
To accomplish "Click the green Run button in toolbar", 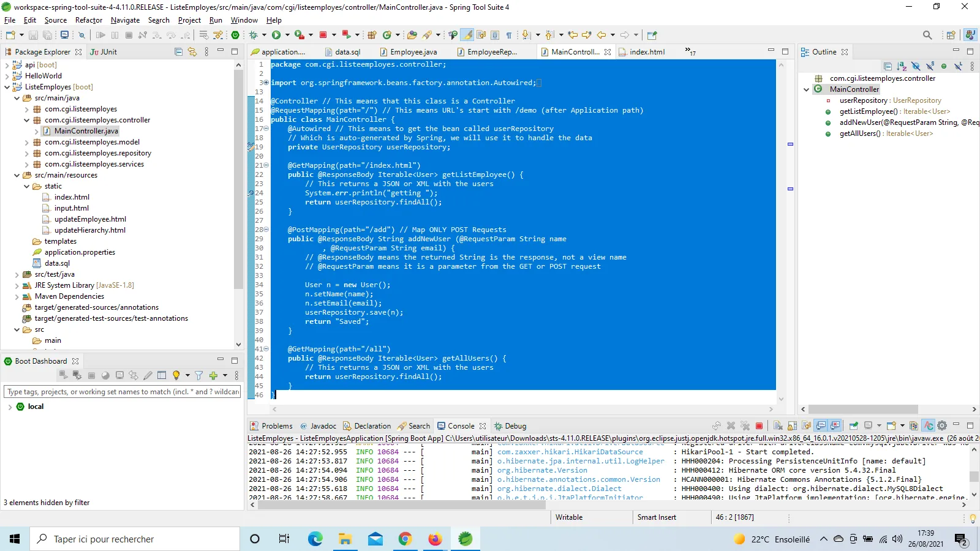I will [x=276, y=35].
